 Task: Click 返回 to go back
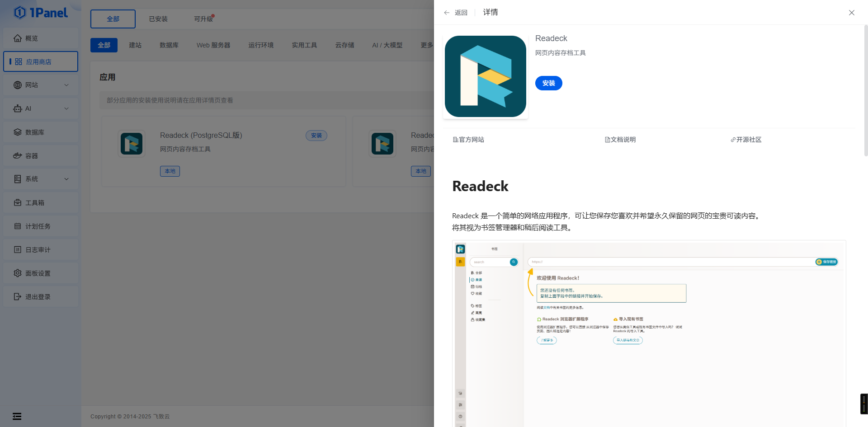pyautogui.click(x=461, y=13)
